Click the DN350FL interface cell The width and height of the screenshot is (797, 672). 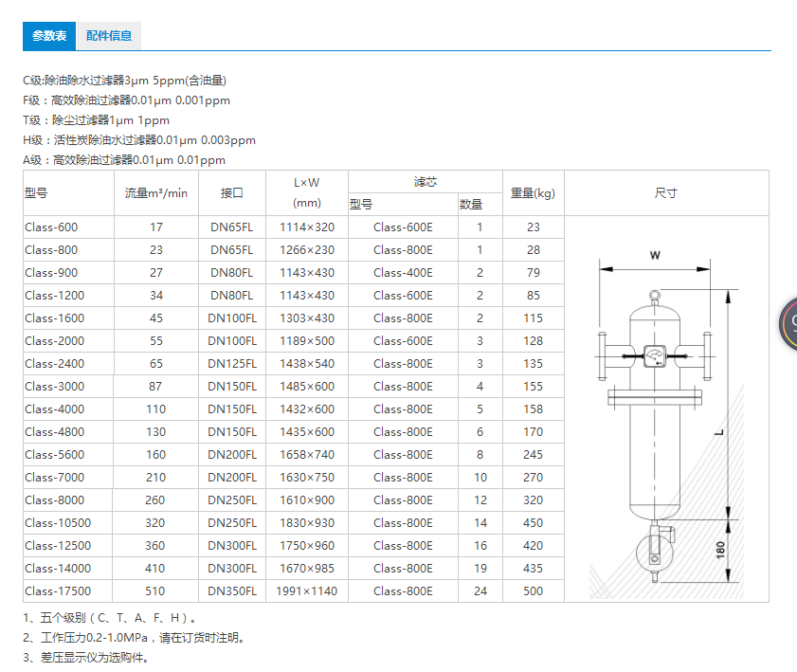232,591
